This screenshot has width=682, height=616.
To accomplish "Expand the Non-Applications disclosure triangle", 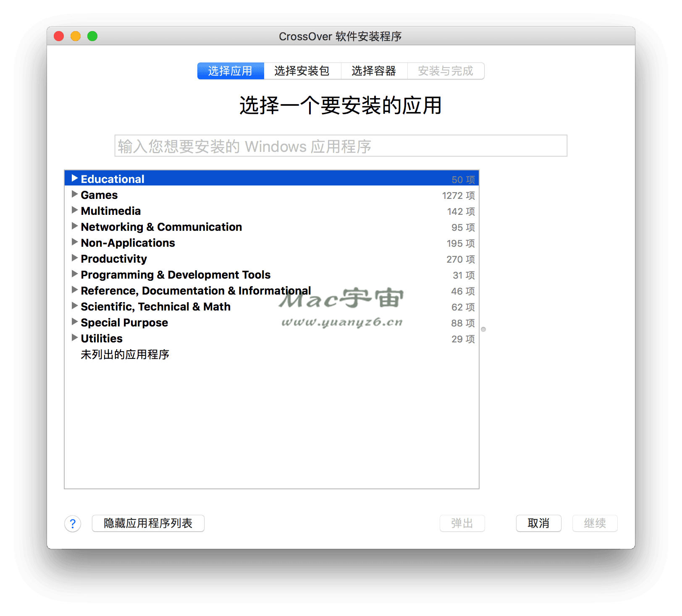I will [x=75, y=242].
